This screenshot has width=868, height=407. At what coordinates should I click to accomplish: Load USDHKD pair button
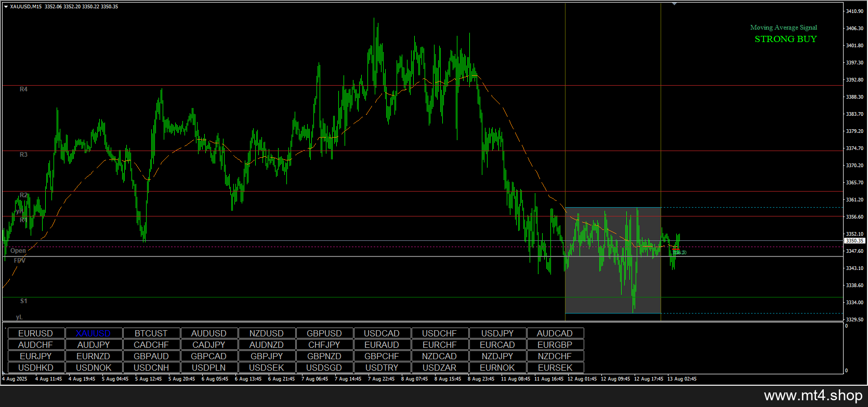click(x=36, y=368)
